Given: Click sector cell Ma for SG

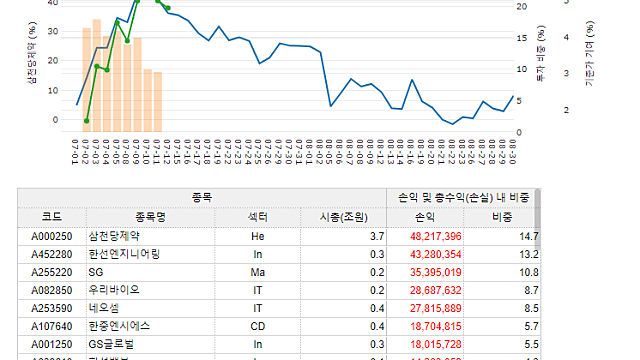Looking at the screenshot, I should [x=258, y=272].
